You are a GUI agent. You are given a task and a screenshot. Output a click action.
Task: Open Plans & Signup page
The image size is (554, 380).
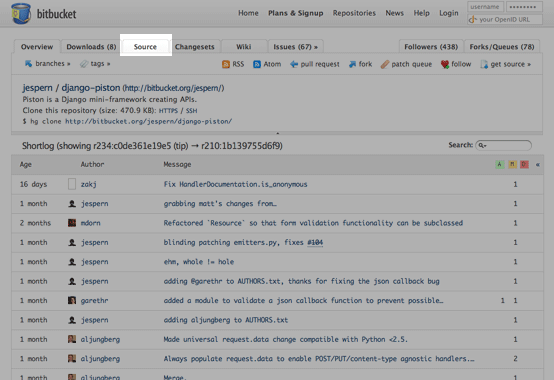coord(296,13)
